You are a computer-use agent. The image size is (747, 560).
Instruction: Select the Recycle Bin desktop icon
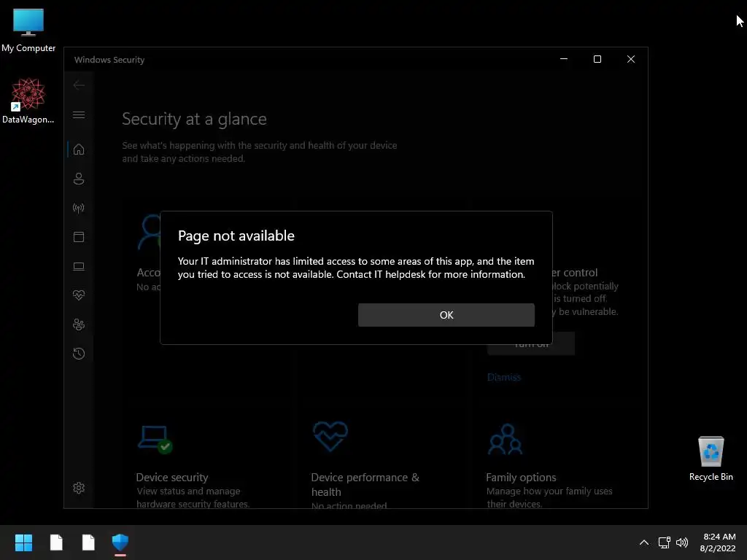[x=711, y=459]
